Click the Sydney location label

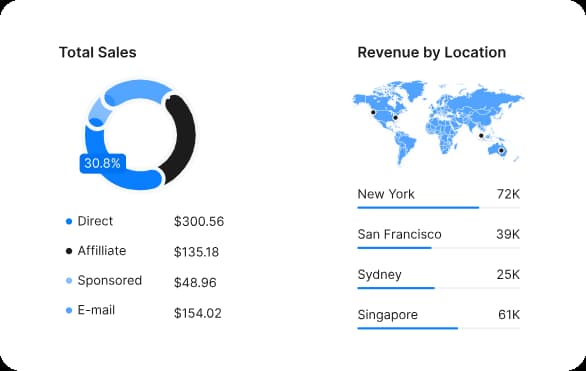(380, 275)
